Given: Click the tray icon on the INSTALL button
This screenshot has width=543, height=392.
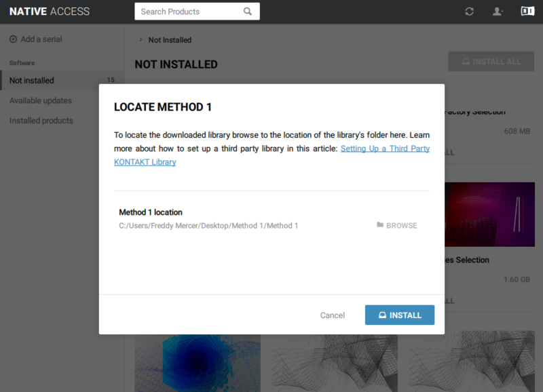Looking at the screenshot, I should pyautogui.click(x=382, y=315).
